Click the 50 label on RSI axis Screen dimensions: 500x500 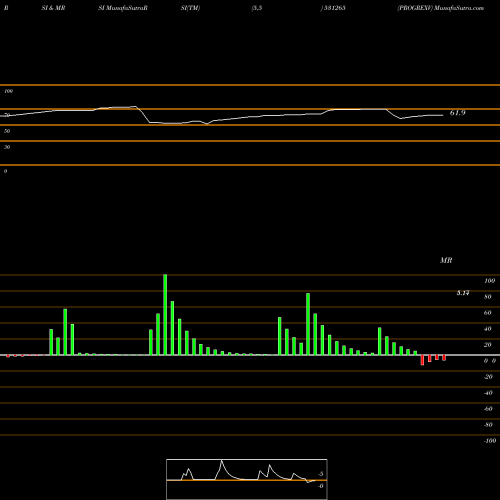[x=7, y=131]
